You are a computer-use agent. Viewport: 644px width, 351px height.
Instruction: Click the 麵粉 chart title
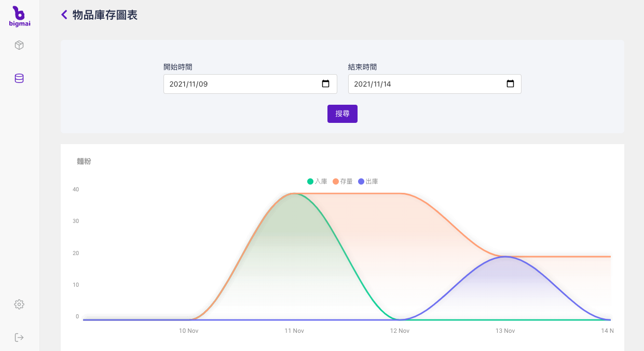pos(84,161)
